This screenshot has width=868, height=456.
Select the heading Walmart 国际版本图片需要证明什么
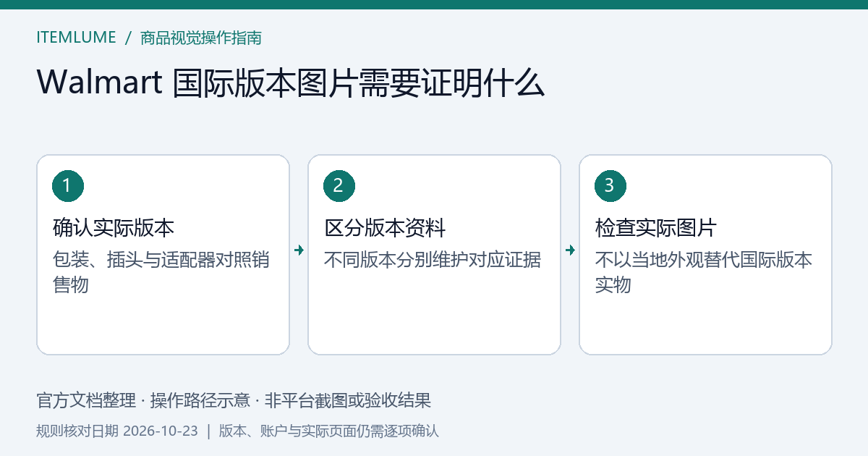(x=290, y=83)
